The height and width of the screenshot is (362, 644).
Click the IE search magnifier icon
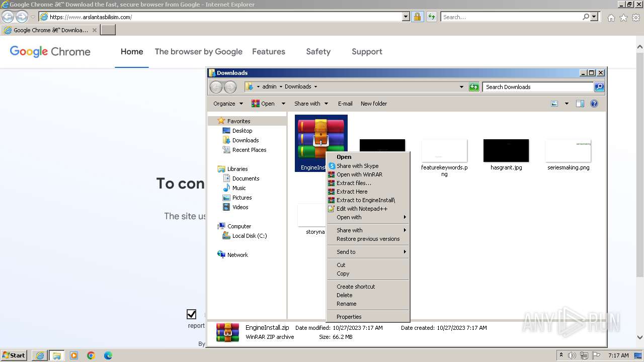click(x=586, y=17)
